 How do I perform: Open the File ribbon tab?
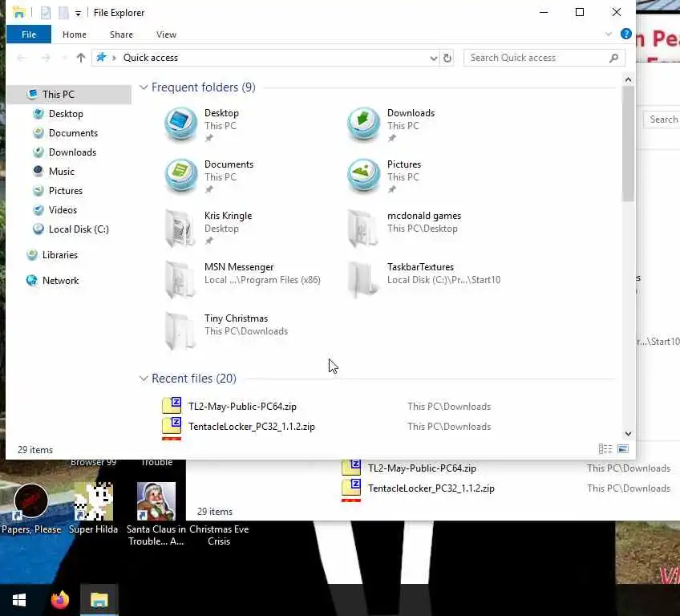tap(29, 34)
